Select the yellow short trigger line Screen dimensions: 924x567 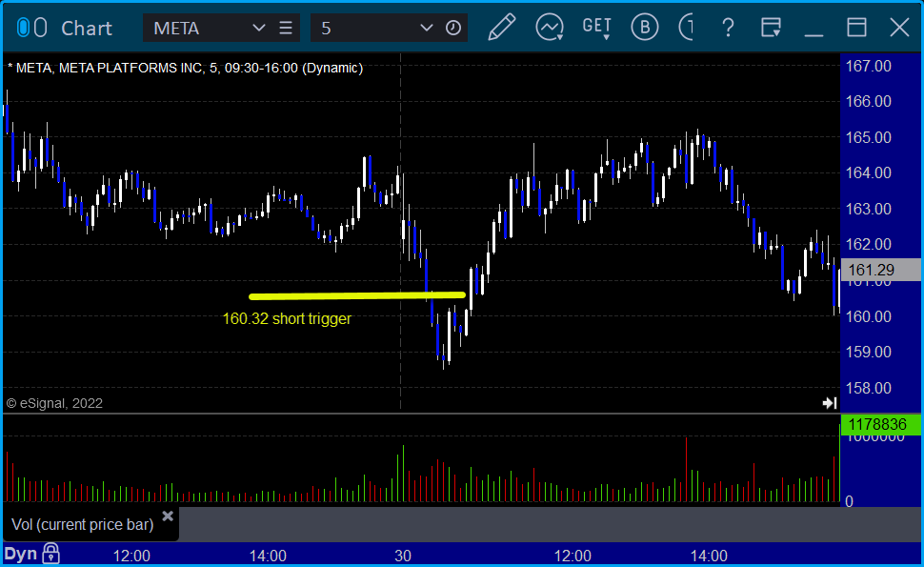tap(357, 295)
